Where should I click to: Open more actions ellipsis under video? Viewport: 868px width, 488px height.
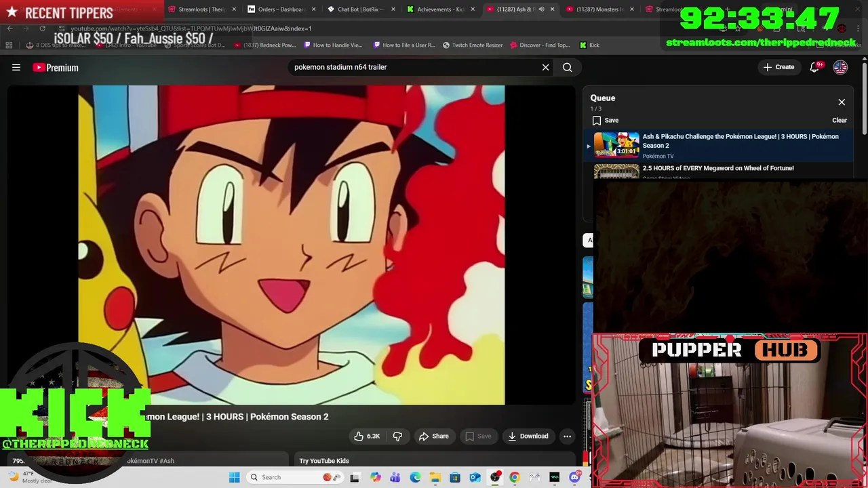click(568, 436)
